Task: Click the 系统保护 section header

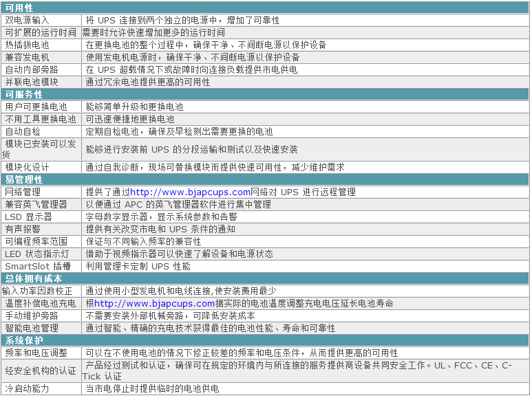Action: point(23,340)
